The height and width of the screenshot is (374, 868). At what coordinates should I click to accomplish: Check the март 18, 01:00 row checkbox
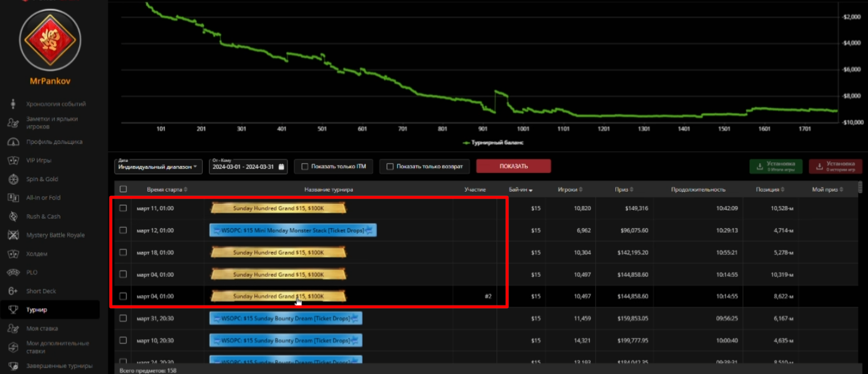point(123,252)
